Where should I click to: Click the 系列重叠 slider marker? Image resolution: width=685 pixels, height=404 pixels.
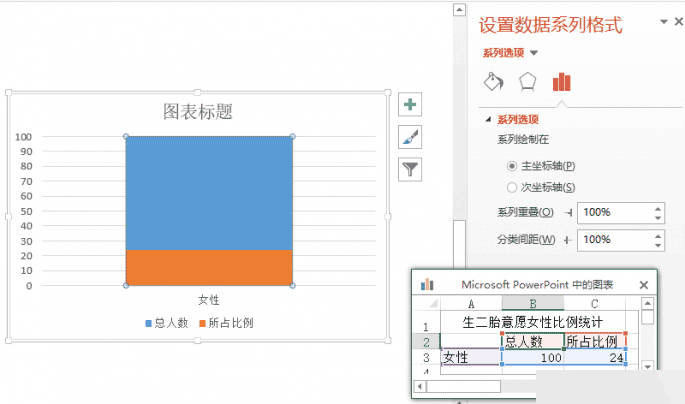(568, 213)
